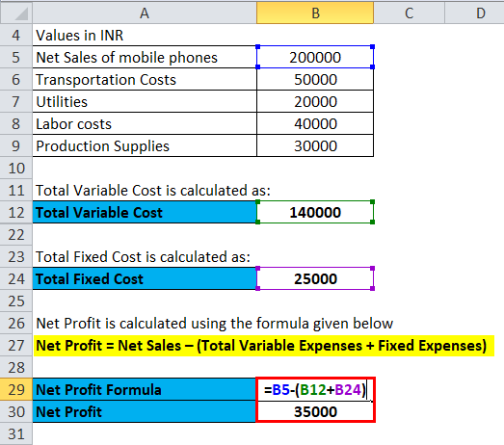Click the 'Values in INR' cell

[145, 35]
